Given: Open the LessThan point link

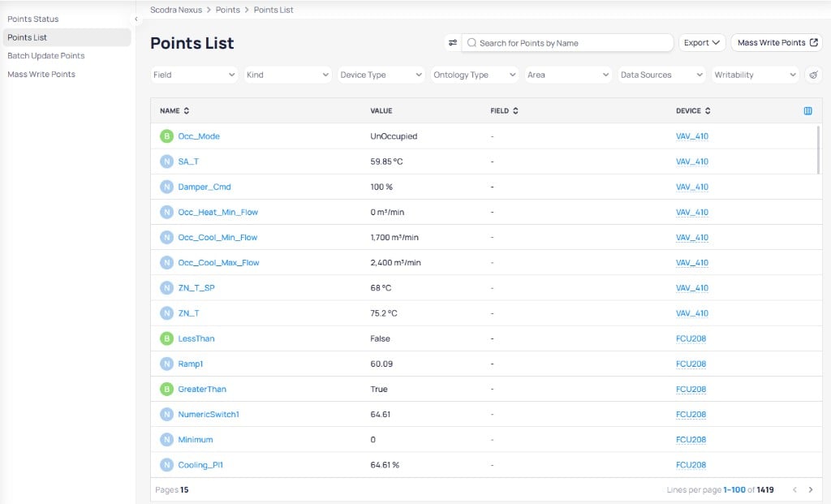Looking at the screenshot, I should tap(196, 338).
